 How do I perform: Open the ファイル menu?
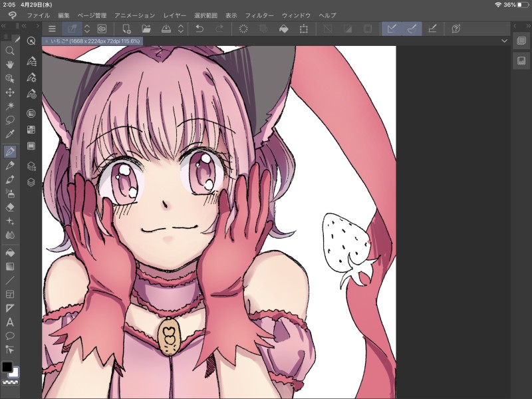39,15
